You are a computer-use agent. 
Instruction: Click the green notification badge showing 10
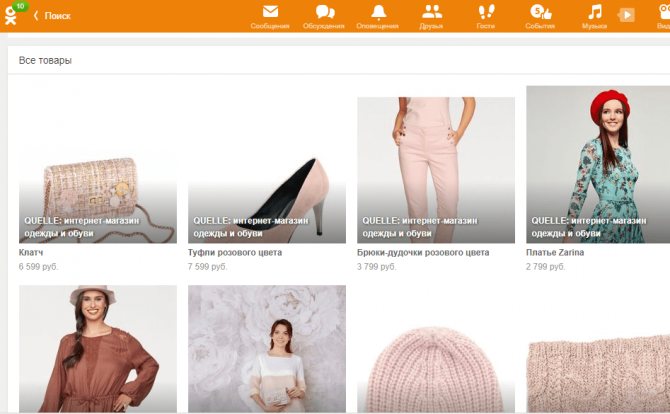[x=20, y=6]
